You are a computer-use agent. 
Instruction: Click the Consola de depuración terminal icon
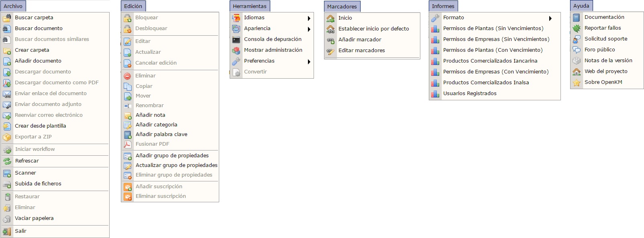(236, 39)
